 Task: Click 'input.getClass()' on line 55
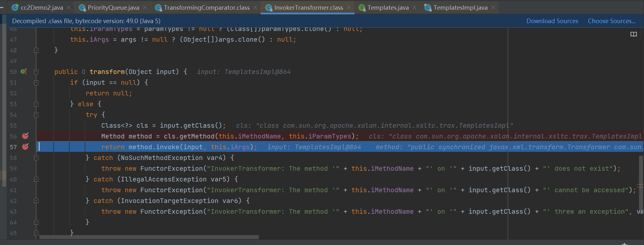click(x=191, y=125)
